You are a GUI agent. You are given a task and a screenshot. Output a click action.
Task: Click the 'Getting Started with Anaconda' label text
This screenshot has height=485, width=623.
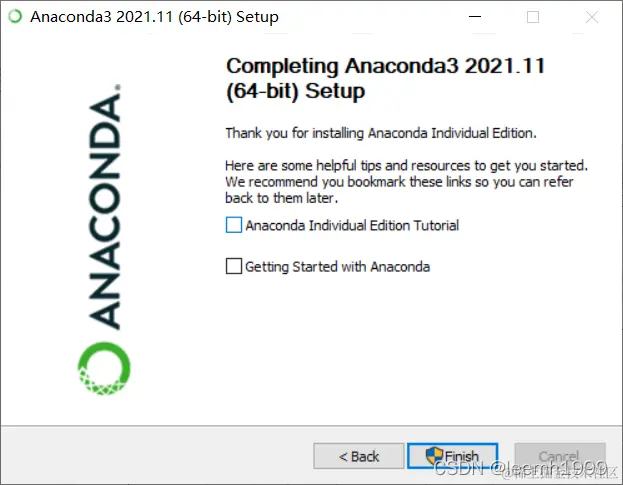coord(337,267)
